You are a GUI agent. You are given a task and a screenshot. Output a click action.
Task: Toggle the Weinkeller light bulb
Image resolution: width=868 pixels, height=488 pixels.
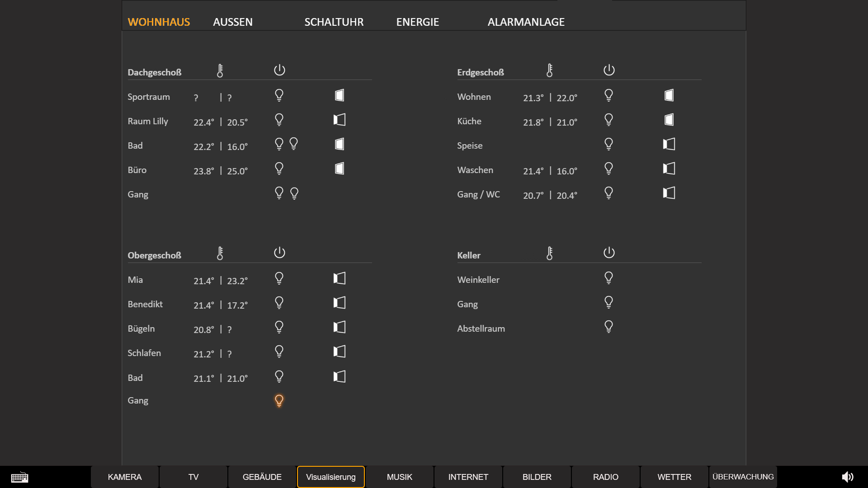click(x=609, y=278)
